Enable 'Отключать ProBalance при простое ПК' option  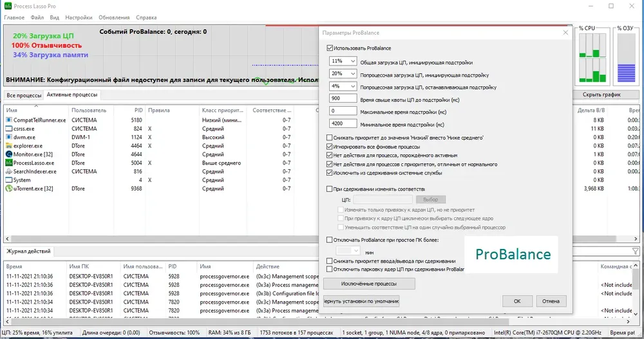click(329, 240)
